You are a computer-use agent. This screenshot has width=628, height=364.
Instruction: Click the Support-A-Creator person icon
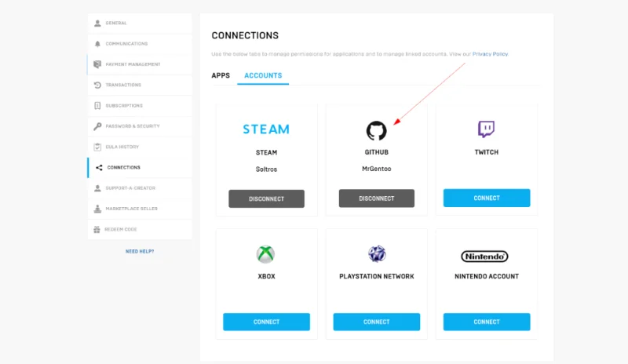coord(97,188)
